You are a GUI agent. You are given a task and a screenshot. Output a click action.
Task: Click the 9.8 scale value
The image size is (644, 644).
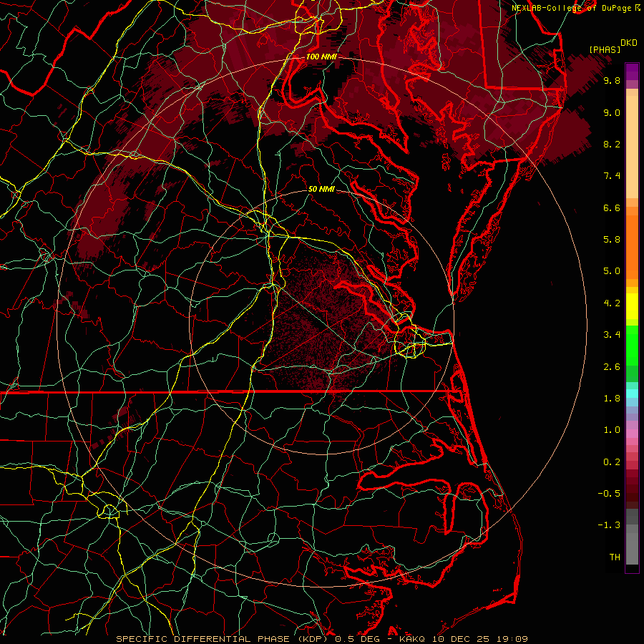[612, 80]
